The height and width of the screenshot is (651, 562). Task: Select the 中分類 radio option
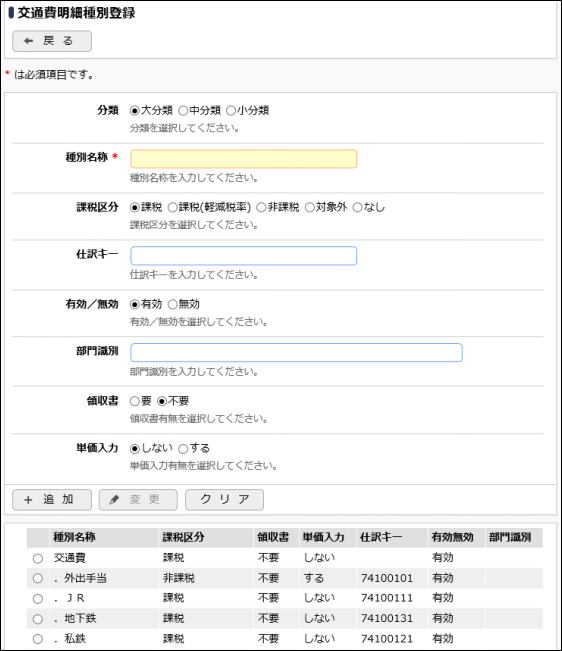point(183,111)
